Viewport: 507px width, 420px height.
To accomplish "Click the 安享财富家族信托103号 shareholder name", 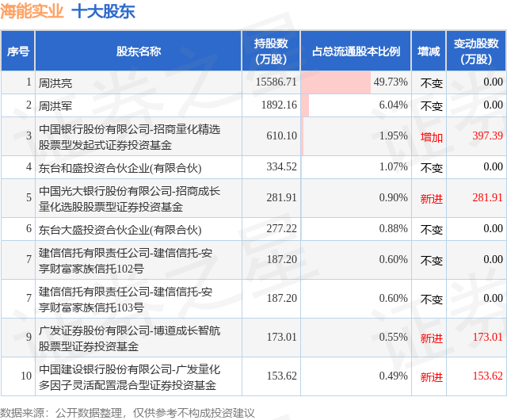I will tap(125, 300).
